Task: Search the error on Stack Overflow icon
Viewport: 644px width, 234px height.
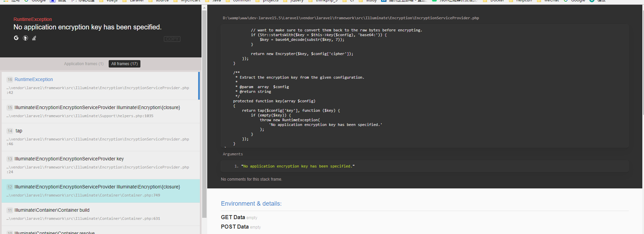Action: [x=34, y=38]
